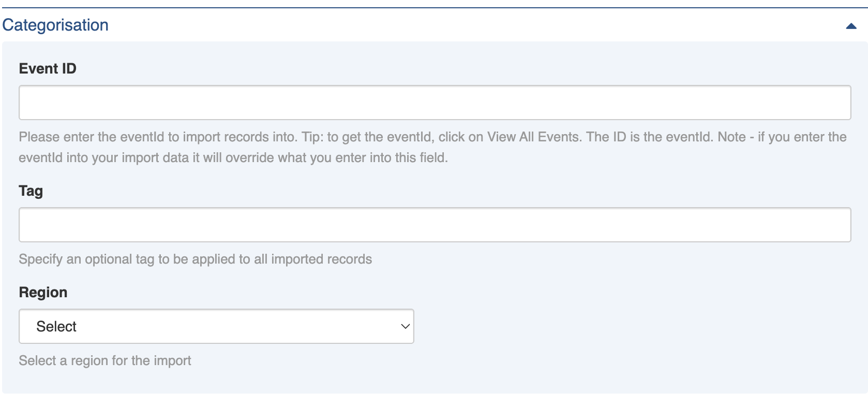Click the Tag field label
The image size is (868, 406).
pos(31,191)
